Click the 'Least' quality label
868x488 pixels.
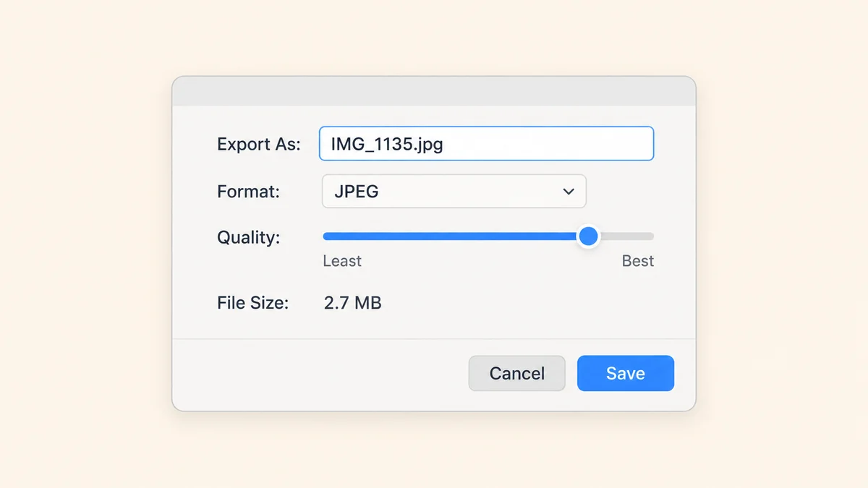point(342,261)
